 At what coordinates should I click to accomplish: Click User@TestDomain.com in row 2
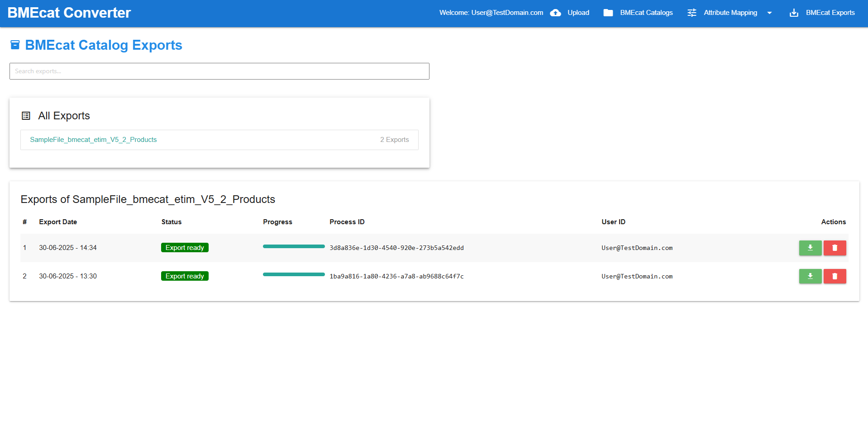(x=637, y=276)
